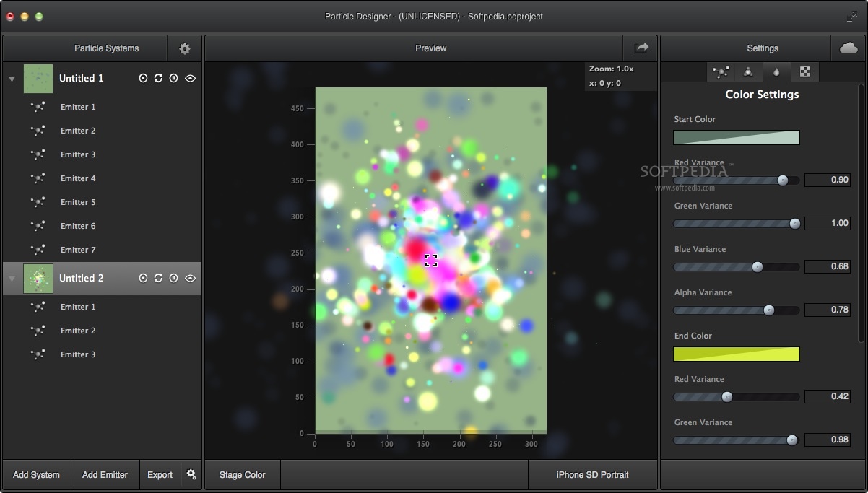Click the Green Variance slider set to 0.98

coord(737,440)
